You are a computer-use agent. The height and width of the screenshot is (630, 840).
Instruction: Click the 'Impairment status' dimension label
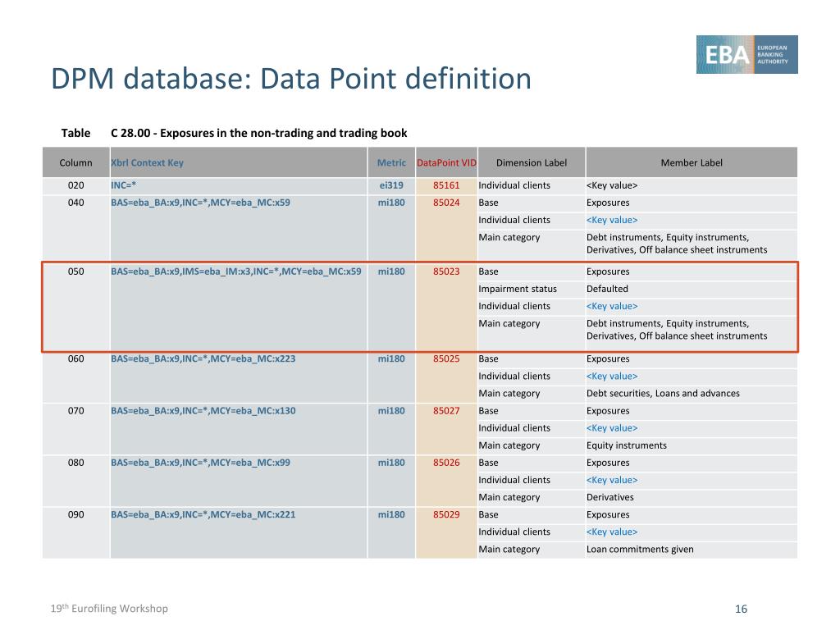pyautogui.click(x=518, y=289)
